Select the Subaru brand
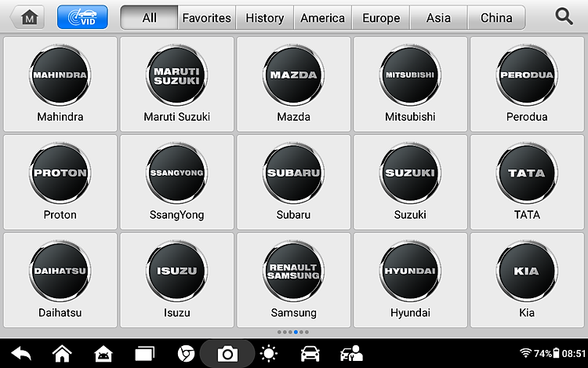 pos(294,182)
